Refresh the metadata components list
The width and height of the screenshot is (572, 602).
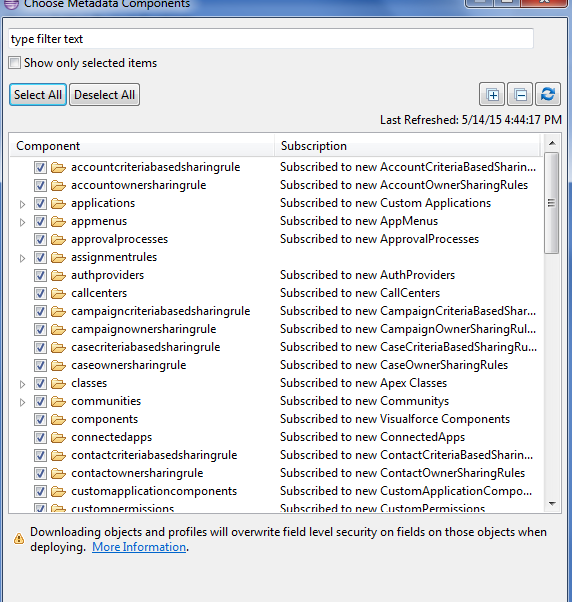point(548,94)
